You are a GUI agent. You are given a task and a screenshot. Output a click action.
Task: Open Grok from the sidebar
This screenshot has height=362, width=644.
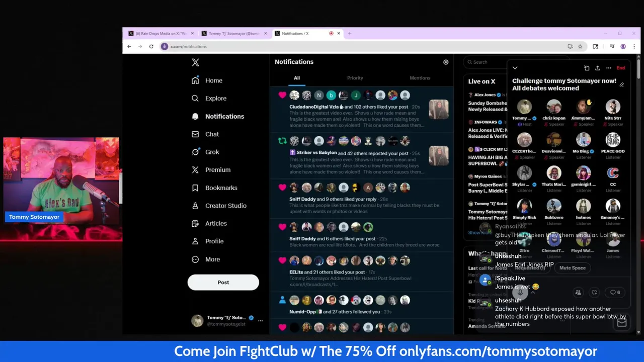(x=205, y=152)
